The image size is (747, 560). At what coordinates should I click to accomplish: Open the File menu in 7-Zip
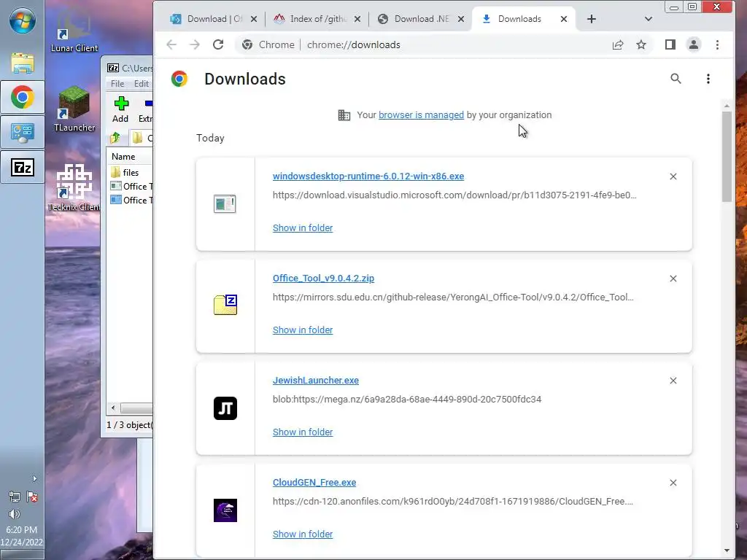click(x=117, y=83)
